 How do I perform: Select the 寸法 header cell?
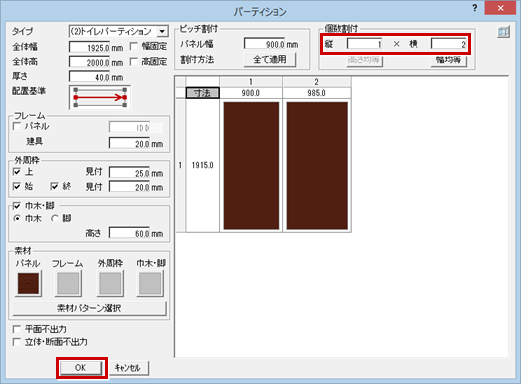pyautogui.click(x=202, y=93)
